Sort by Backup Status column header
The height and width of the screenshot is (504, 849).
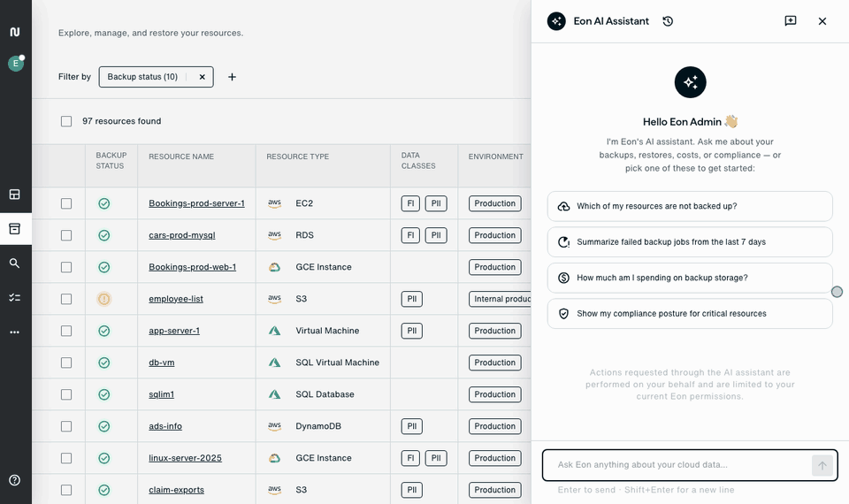pyautogui.click(x=111, y=161)
